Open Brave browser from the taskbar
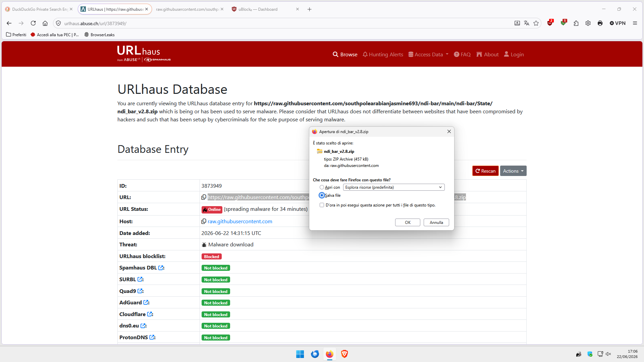 click(344, 354)
